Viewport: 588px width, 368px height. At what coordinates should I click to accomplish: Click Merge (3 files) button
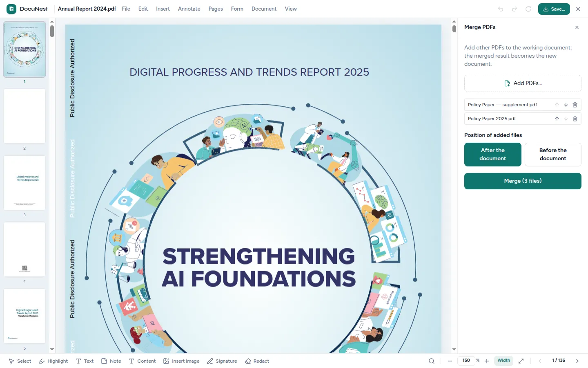click(523, 181)
